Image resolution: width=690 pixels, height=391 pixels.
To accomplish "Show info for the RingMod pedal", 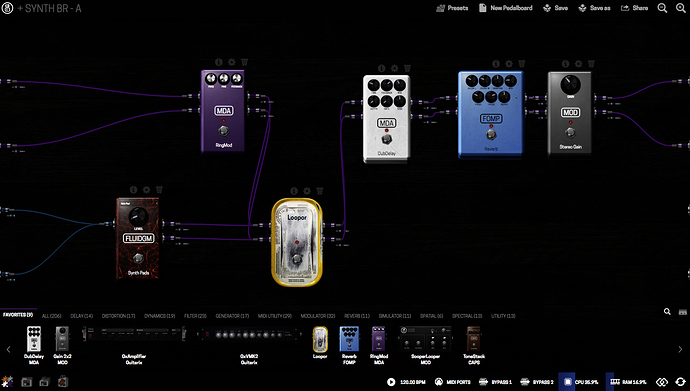I will (x=219, y=62).
